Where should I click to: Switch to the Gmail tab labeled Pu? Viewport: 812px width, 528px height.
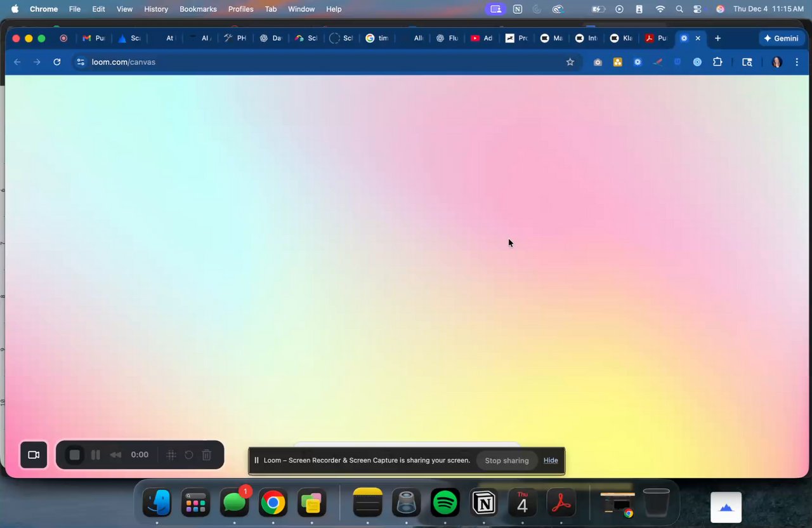[x=93, y=38]
